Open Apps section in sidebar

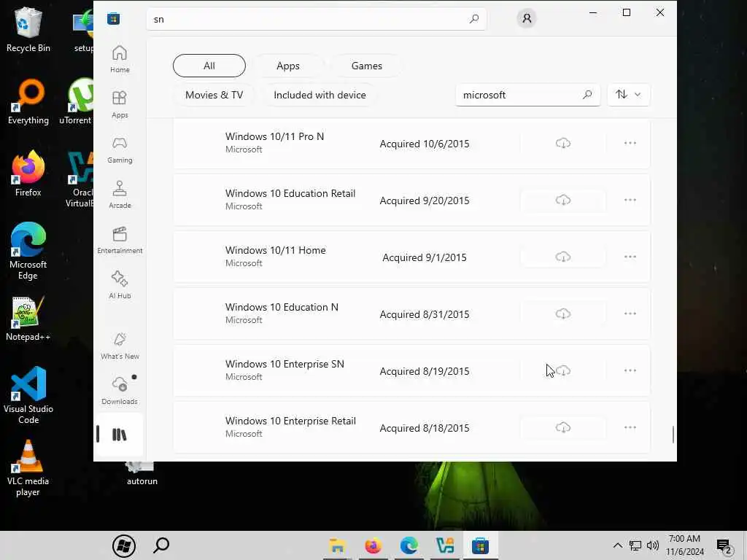point(120,104)
